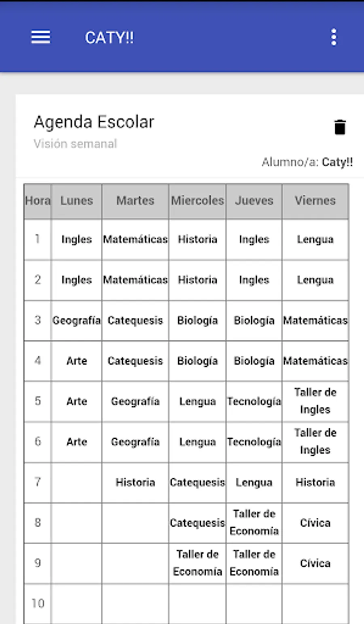Image resolution: width=364 pixels, height=624 pixels.
Task: Open the Geografía cell on Lunes hour 3
Action: [76, 320]
